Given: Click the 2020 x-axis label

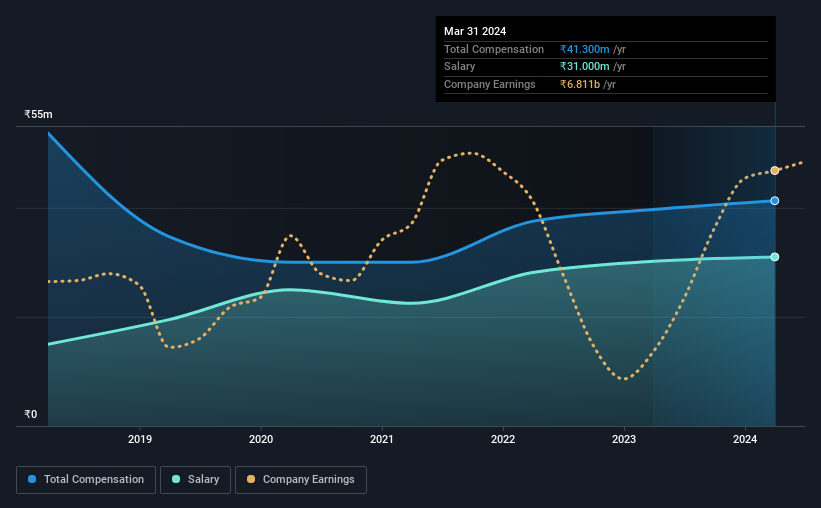Looking at the screenshot, I should pos(261,439).
